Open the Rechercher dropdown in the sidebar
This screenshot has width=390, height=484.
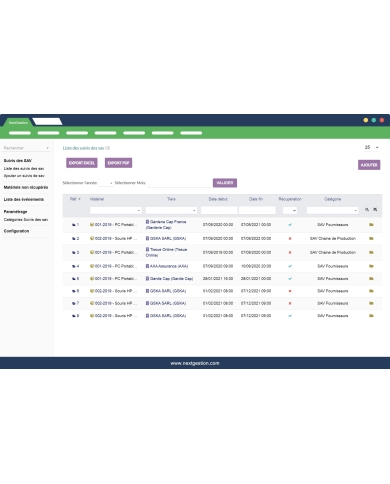(x=27, y=148)
